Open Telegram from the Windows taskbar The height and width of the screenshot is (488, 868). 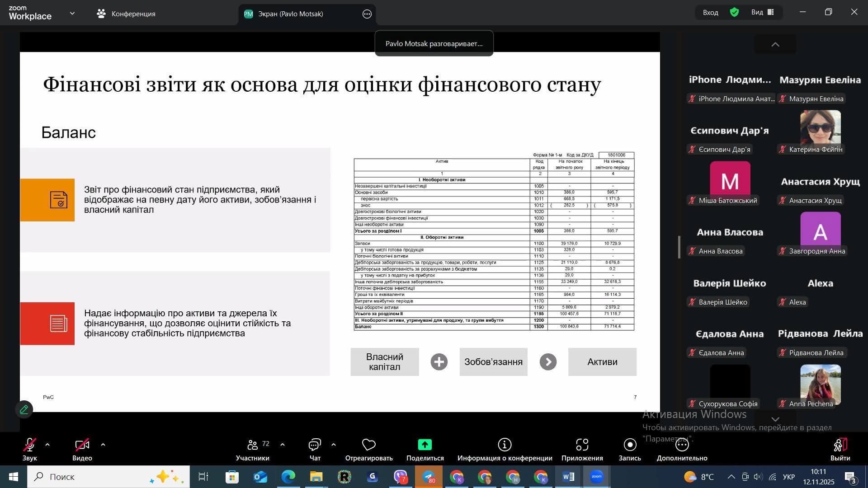click(x=429, y=477)
